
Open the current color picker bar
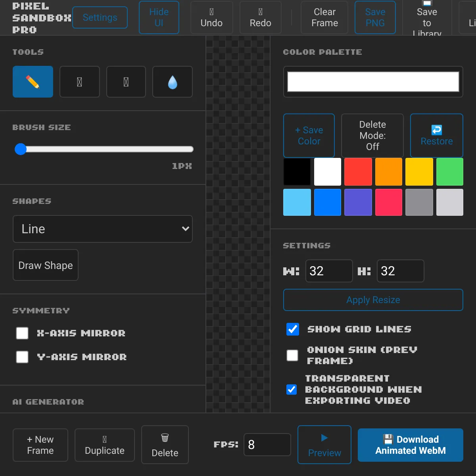point(373,82)
